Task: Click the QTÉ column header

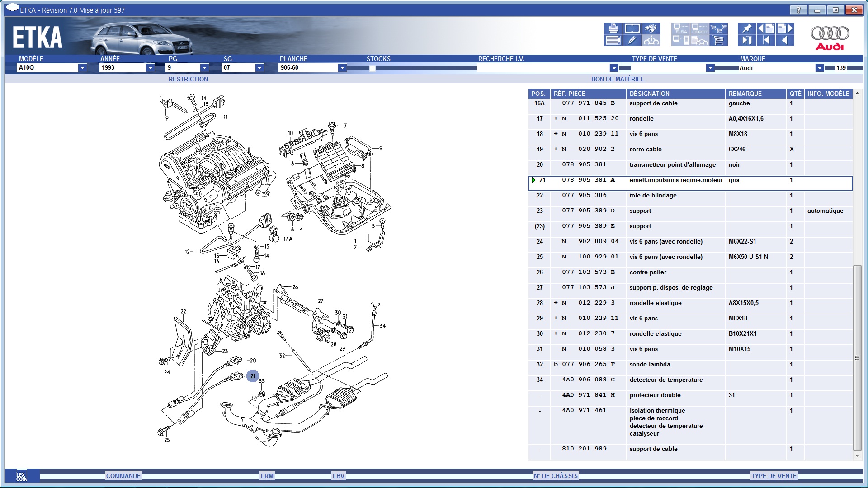Action: [x=796, y=94]
